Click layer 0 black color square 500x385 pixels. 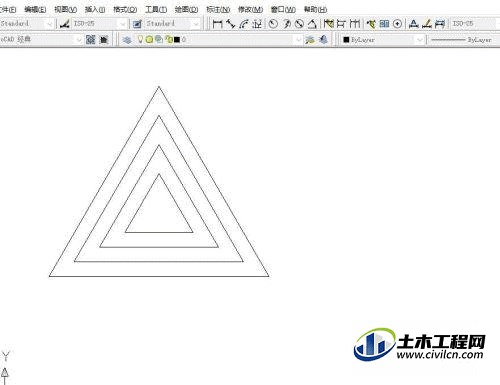click(177, 40)
